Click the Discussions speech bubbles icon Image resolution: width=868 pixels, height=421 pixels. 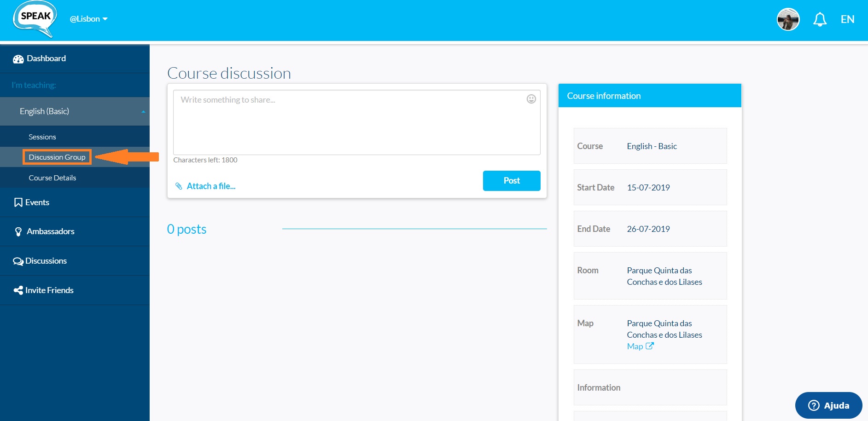[18, 261]
